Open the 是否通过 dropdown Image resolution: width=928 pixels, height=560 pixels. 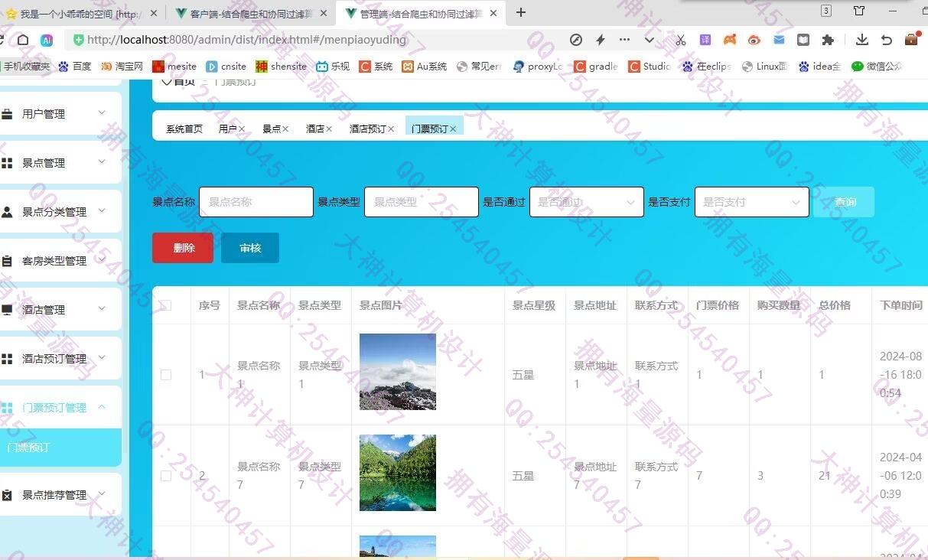(x=587, y=202)
